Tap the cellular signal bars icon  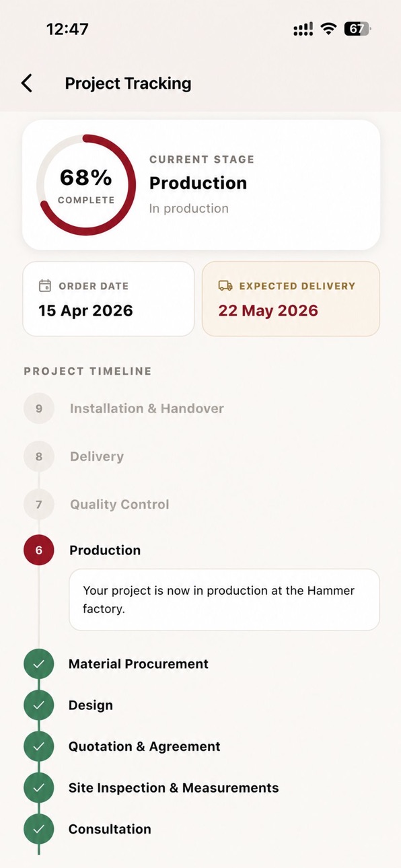pyautogui.click(x=303, y=29)
